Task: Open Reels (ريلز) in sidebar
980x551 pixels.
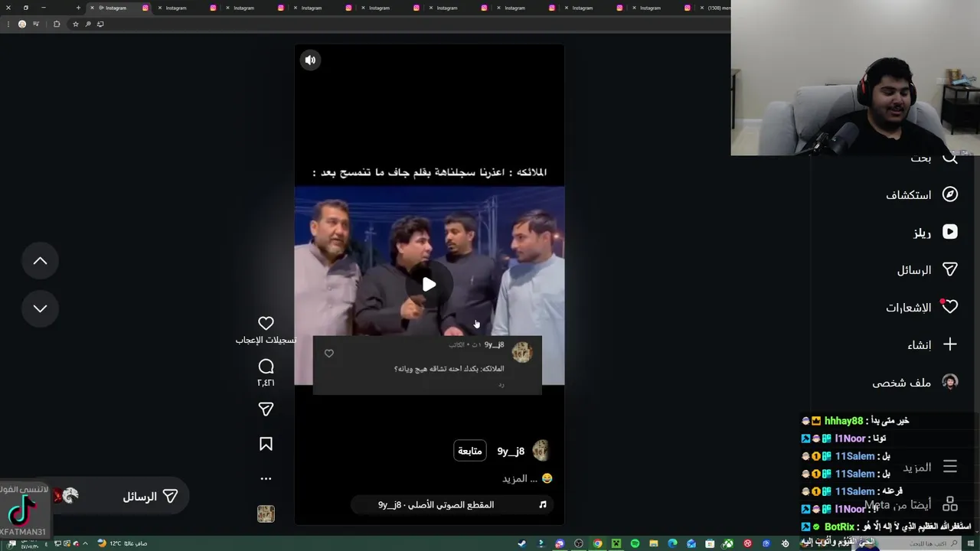Action: (x=935, y=232)
